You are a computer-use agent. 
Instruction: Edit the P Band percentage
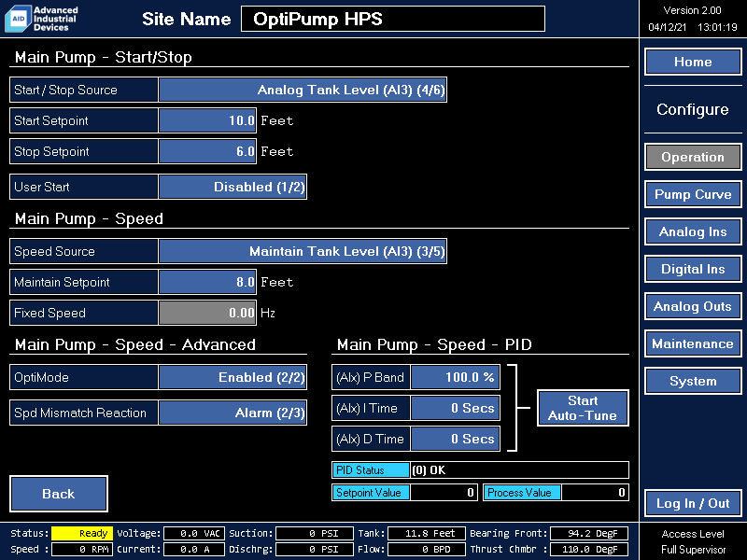[x=456, y=377]
